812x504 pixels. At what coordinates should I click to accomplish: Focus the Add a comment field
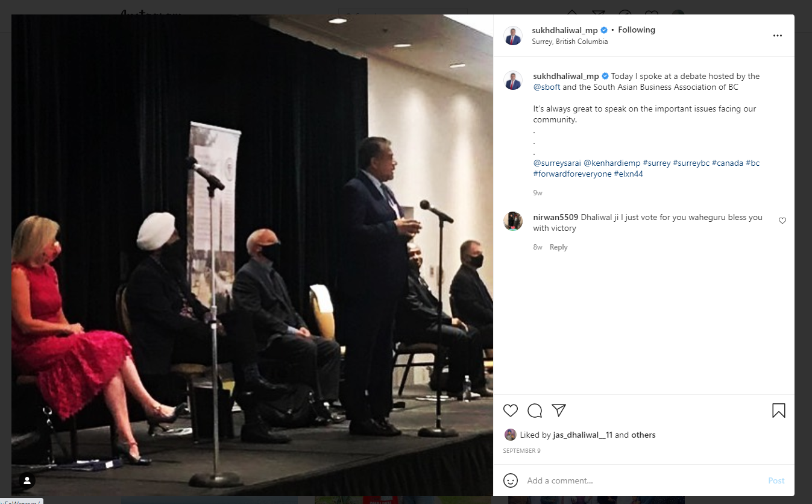pos(643,480)
